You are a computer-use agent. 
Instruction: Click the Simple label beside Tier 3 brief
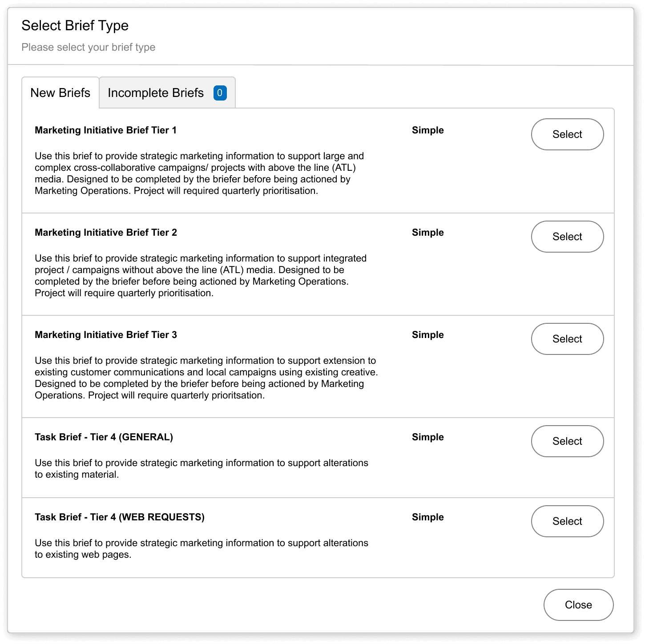coord(427,334)
